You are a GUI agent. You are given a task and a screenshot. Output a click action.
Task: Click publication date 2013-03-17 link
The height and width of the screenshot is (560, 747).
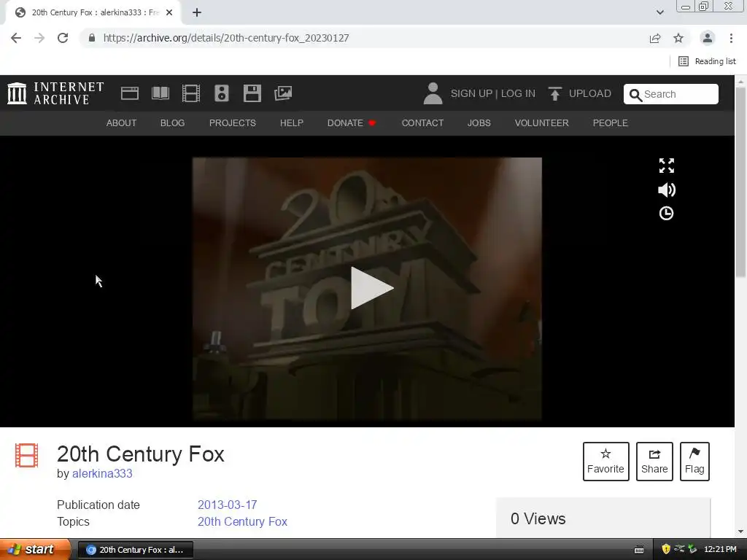click(x=228, y=505)
